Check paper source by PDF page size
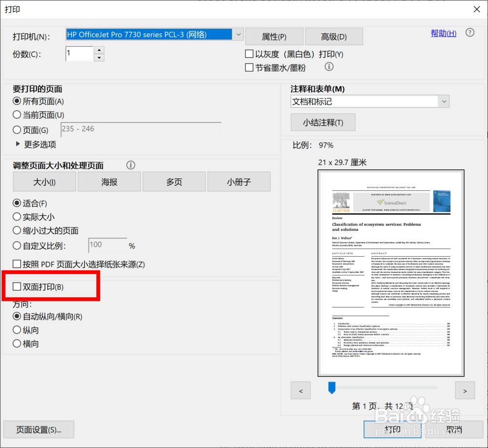This screenshot has width=488, height=448. pyautogui.click(x=17, y=264)
